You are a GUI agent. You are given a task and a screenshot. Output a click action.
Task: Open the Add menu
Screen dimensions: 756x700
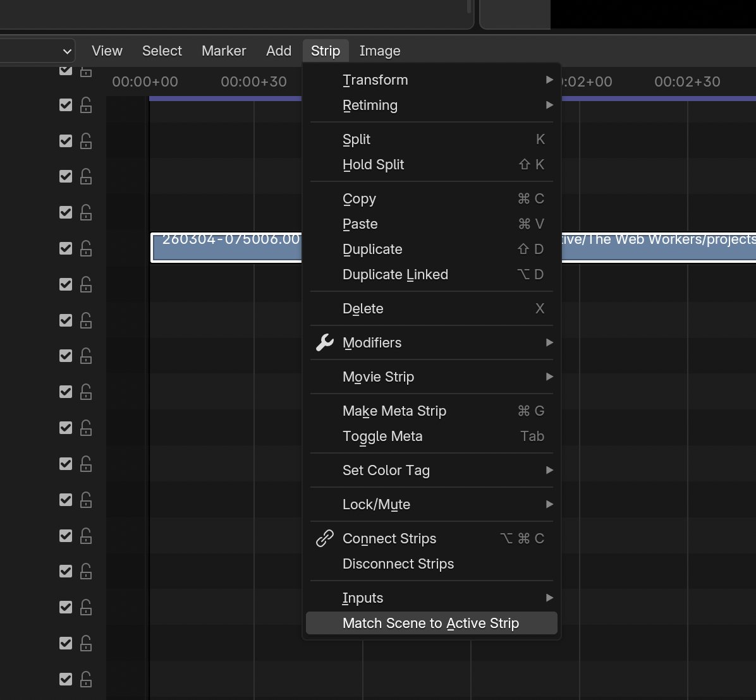pos(279,51)
